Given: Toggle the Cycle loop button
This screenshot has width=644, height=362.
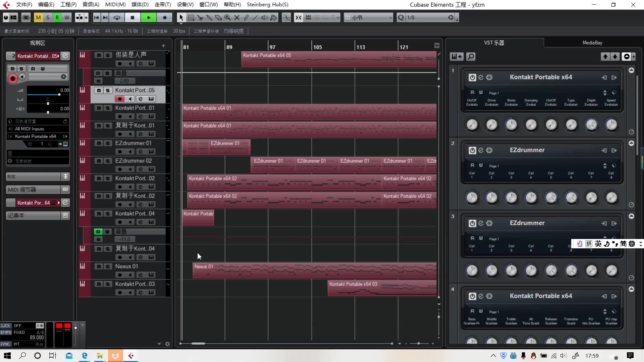Looking at the screenshot, I should (117, 17).
